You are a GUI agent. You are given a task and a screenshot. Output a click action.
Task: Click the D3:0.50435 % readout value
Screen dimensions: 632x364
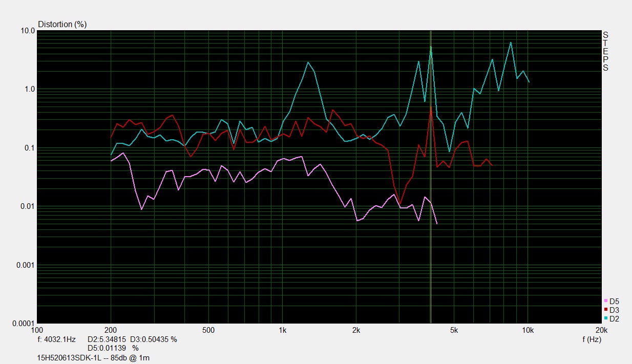click(154, 339)
